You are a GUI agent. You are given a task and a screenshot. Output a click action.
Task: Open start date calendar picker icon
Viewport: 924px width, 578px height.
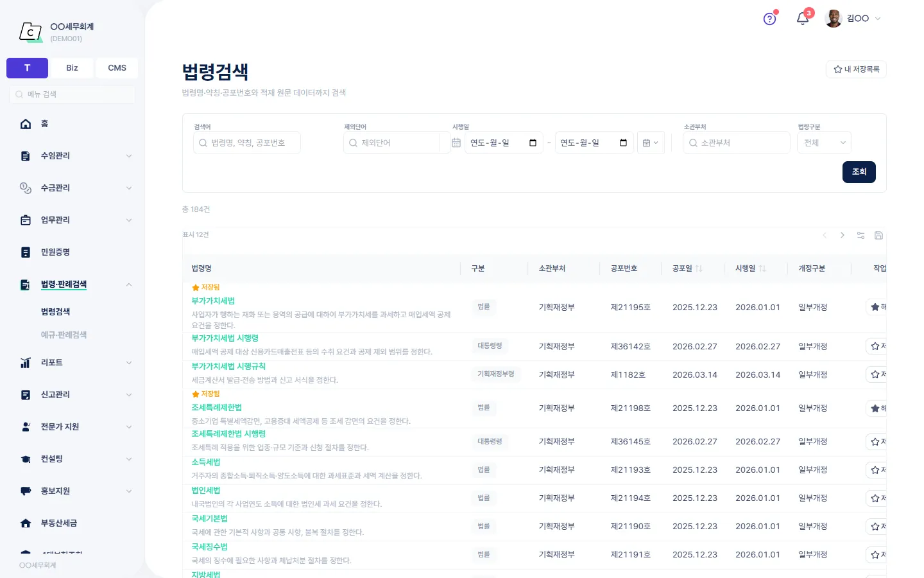[x=533, y=143]
